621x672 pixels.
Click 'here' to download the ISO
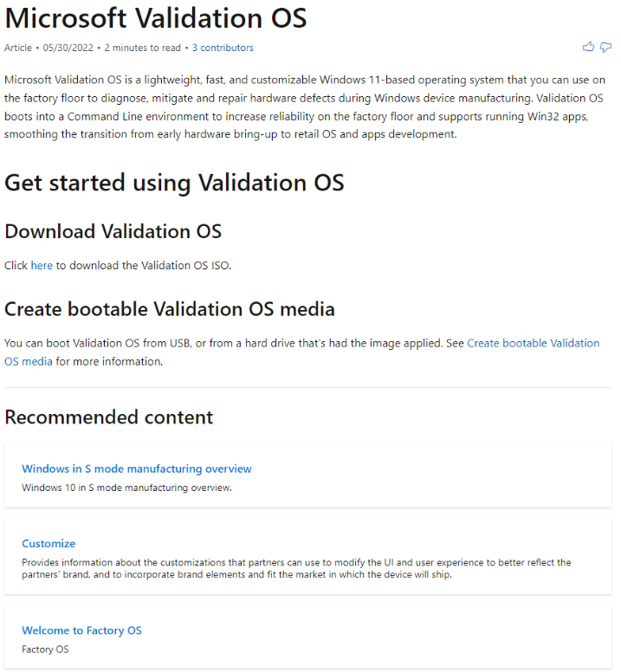click(42, 266)
